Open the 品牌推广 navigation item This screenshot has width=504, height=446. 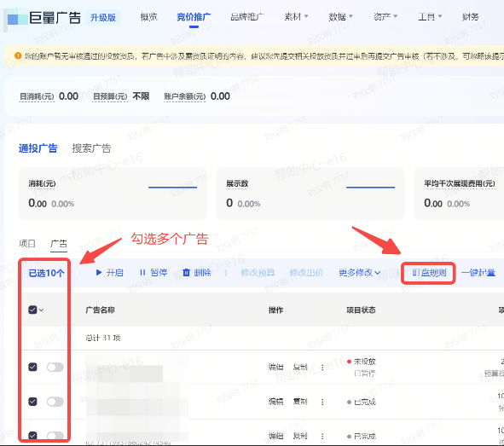[247, 17]
